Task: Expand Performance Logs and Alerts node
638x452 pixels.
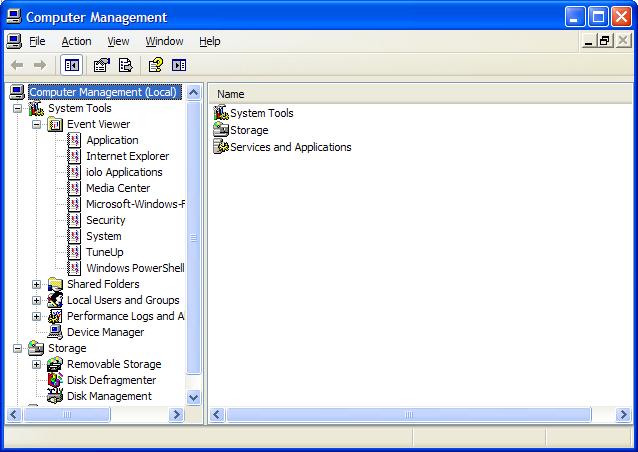Action: coord(36,316)
